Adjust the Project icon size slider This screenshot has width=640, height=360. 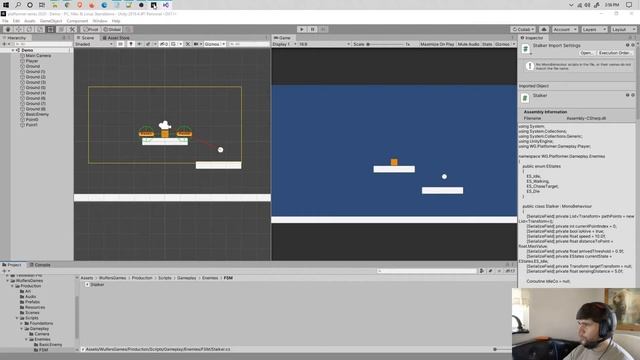point(496,349)
